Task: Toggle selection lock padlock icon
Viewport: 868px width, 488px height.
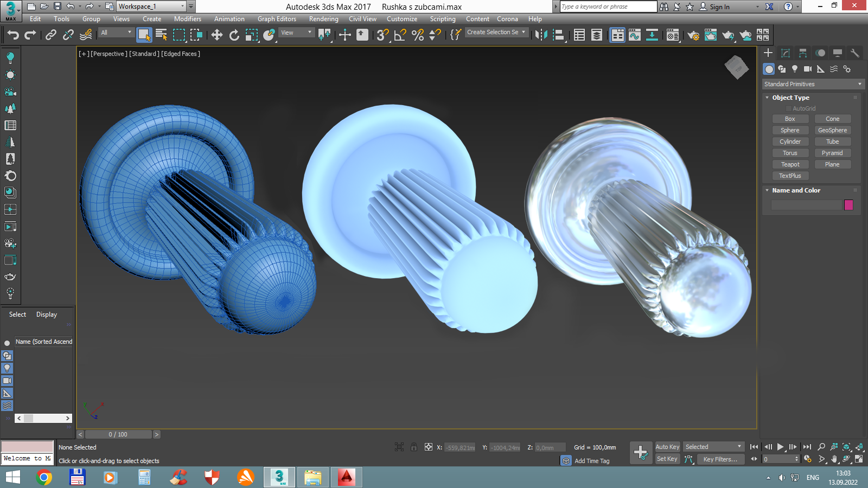Action: (414, 447)
